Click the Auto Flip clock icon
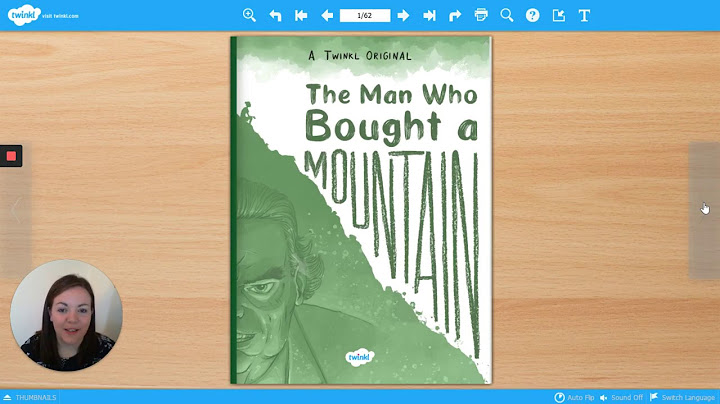The height and width of the screenshot is (404, 720). click(x=559, y=398)
